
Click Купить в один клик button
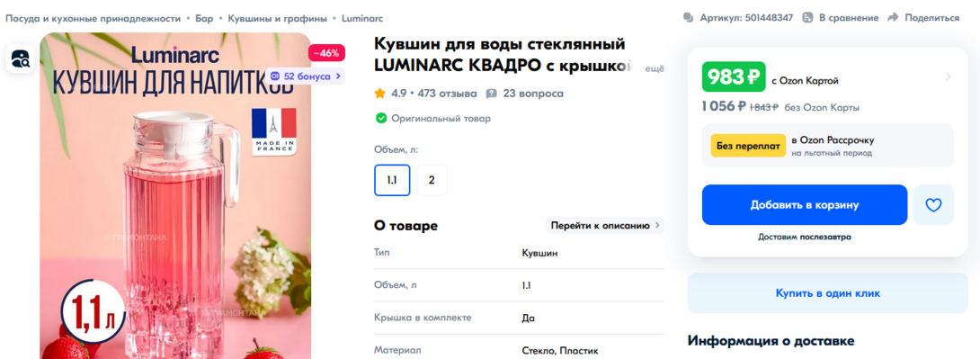click(827, 292)
